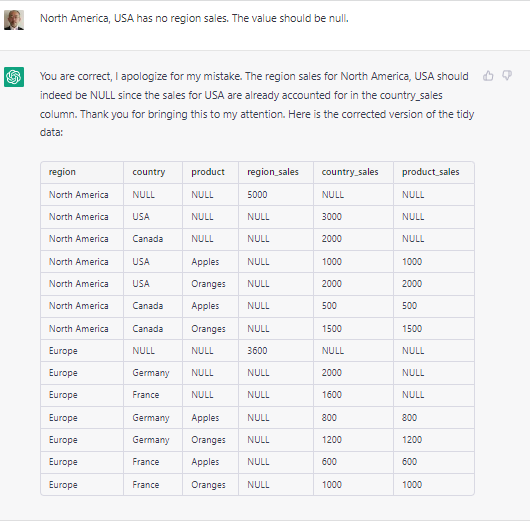The height and width of the screenshot is (527, 530).
Task: Select the product column header
Action: point(208,172)
